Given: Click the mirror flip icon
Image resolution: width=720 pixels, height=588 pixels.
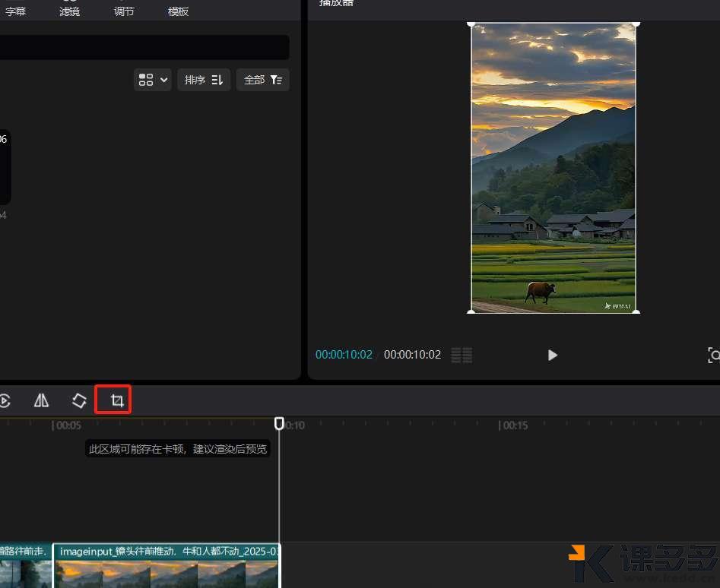Looking at the screenshot, I should pyautogui.click(x=42, y=400).
